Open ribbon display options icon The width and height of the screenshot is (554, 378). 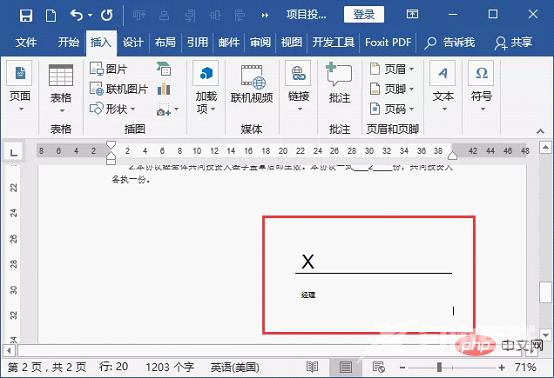pyautogui.click(x=412, y=14)
